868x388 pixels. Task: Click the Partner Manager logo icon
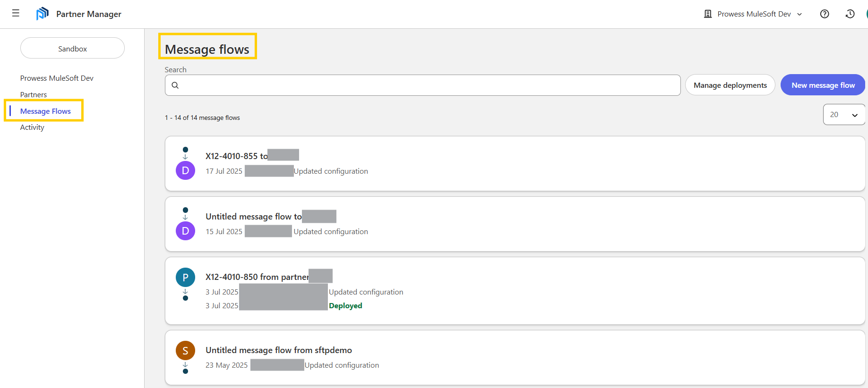click(x=42, y=14)
